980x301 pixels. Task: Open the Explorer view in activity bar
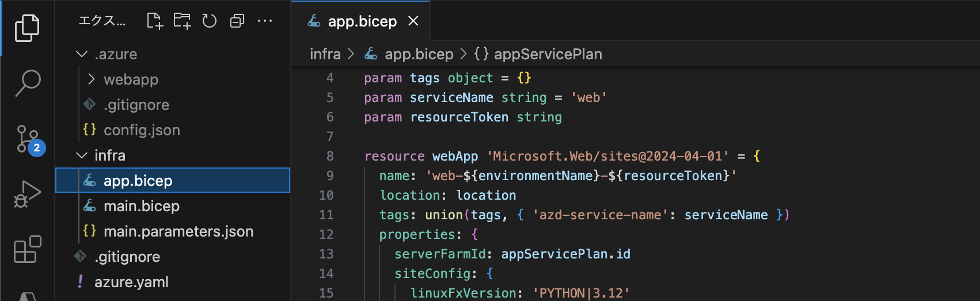click(x=27, y=28)
